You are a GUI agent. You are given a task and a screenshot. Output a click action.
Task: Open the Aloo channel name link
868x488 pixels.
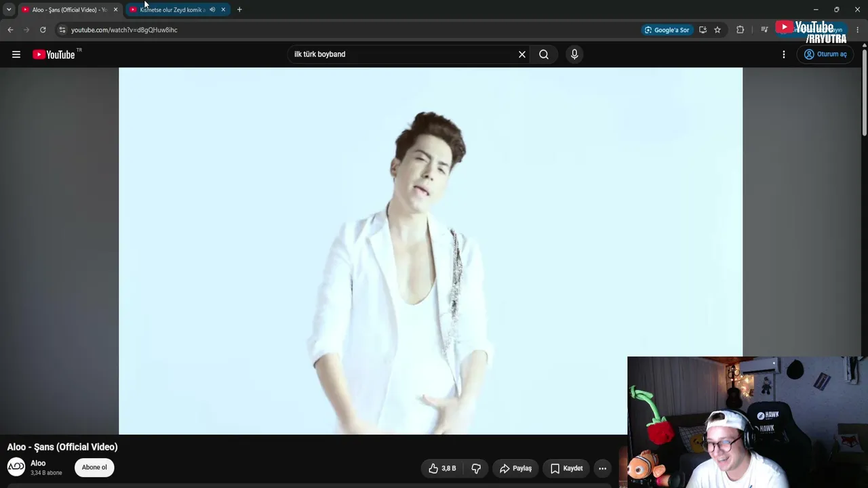[38, 464]
